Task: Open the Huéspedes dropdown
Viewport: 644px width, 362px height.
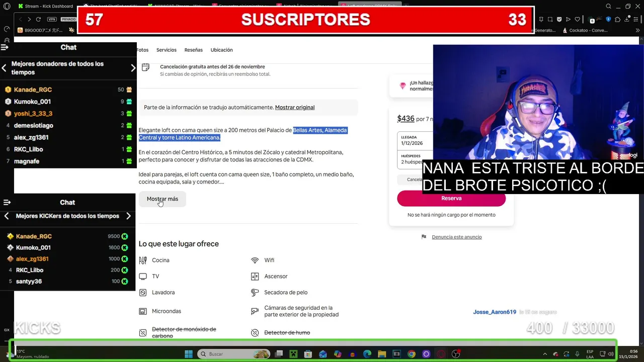Action: (x=415, y=159)
